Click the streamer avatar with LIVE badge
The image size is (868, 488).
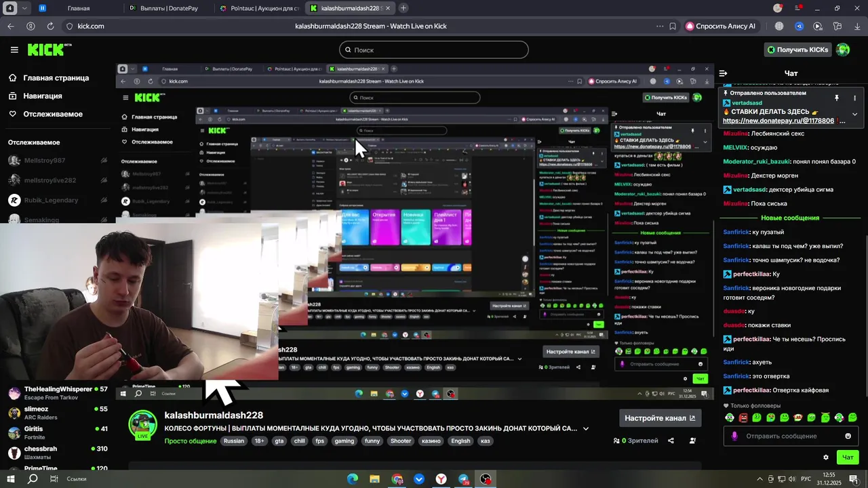pos(143,425)
